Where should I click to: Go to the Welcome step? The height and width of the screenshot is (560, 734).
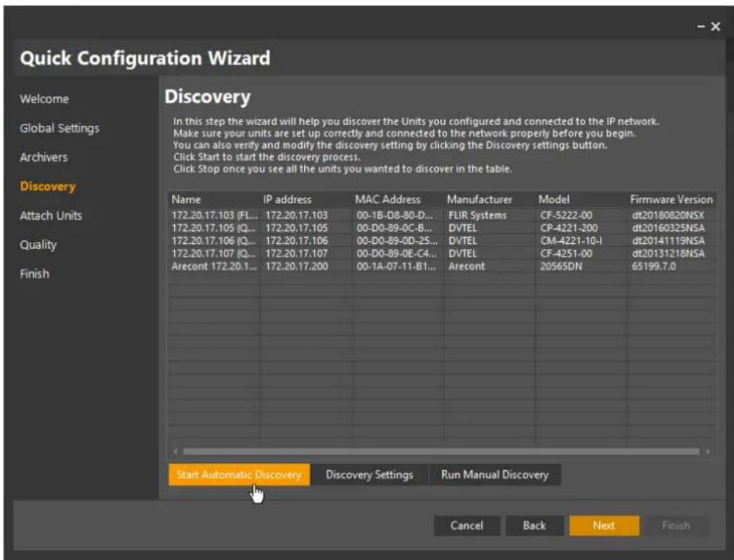[44, 100]
